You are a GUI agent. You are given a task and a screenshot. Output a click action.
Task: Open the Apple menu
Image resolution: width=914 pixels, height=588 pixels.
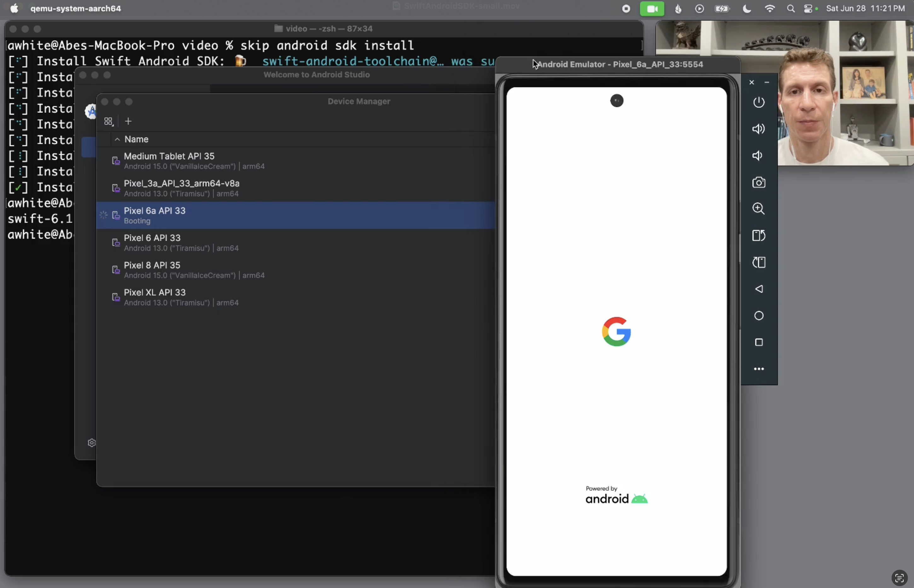(x=14, y=9)
